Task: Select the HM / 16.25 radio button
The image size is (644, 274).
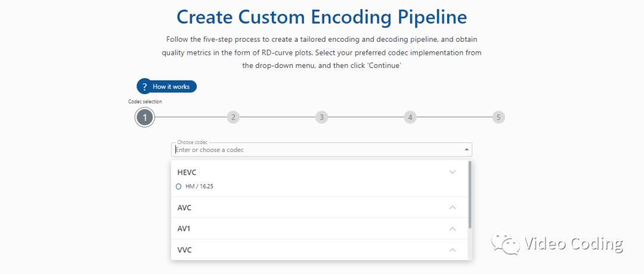Action: pos(179,186)
